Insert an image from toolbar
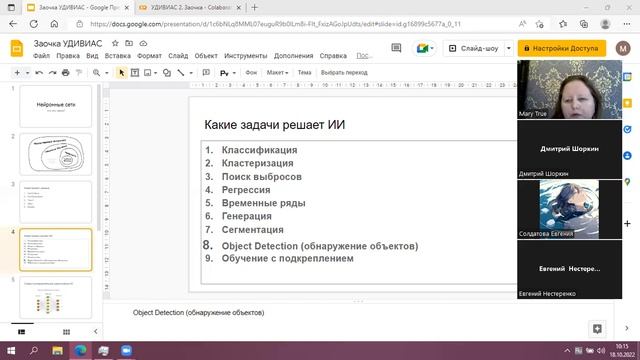This screenshot has width=640, height=360. point(147,73)
